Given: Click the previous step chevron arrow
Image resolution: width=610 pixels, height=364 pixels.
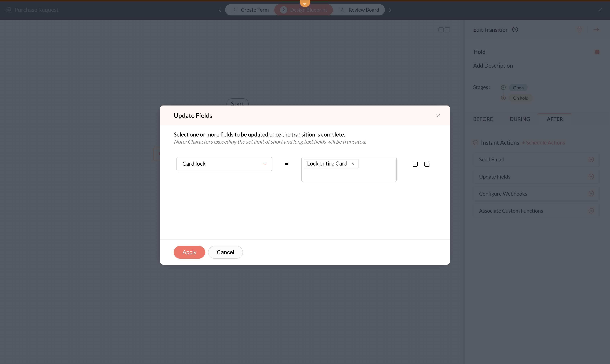Looking at the screenshot, I should pos(220,10).
